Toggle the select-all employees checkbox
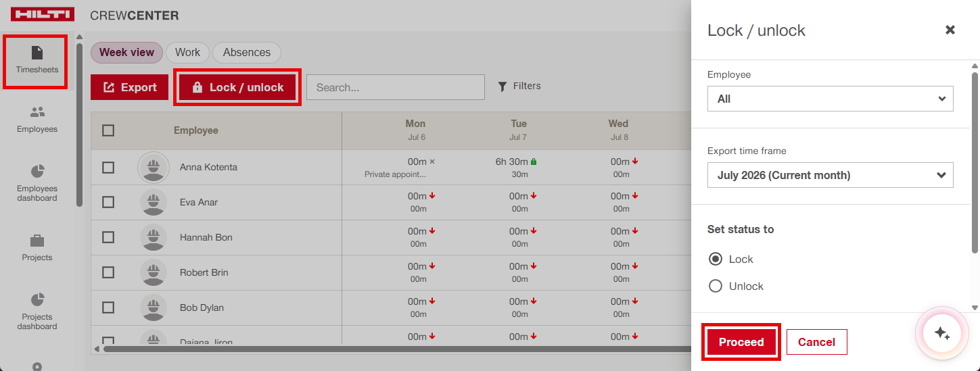Viewport: 980px width, 371px height. click(x=108, y=130)
